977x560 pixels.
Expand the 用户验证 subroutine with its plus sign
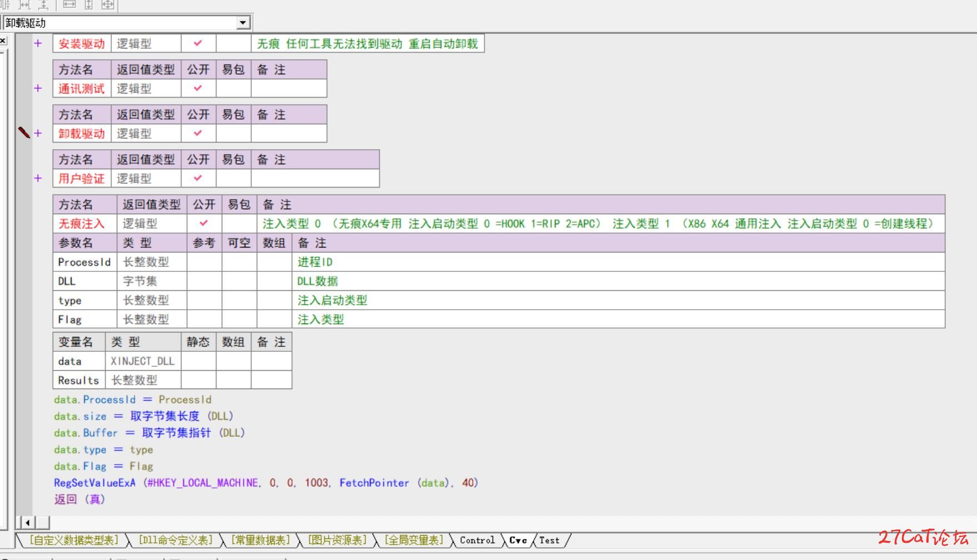(38, 178)
